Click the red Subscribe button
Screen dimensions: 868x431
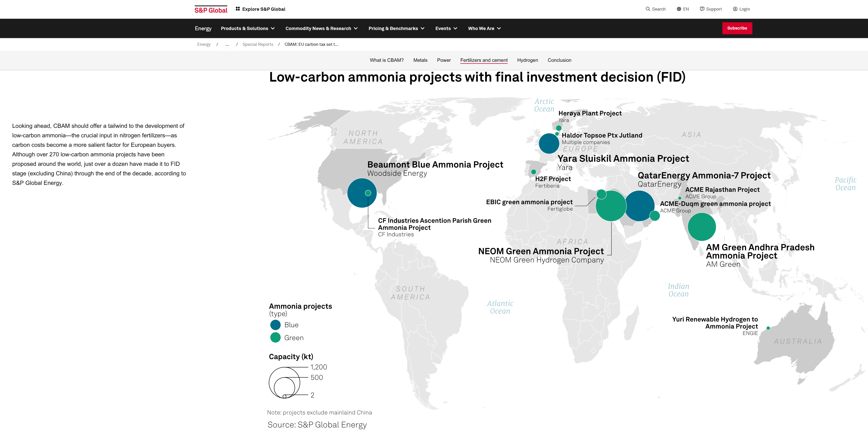tap(737, 28)
